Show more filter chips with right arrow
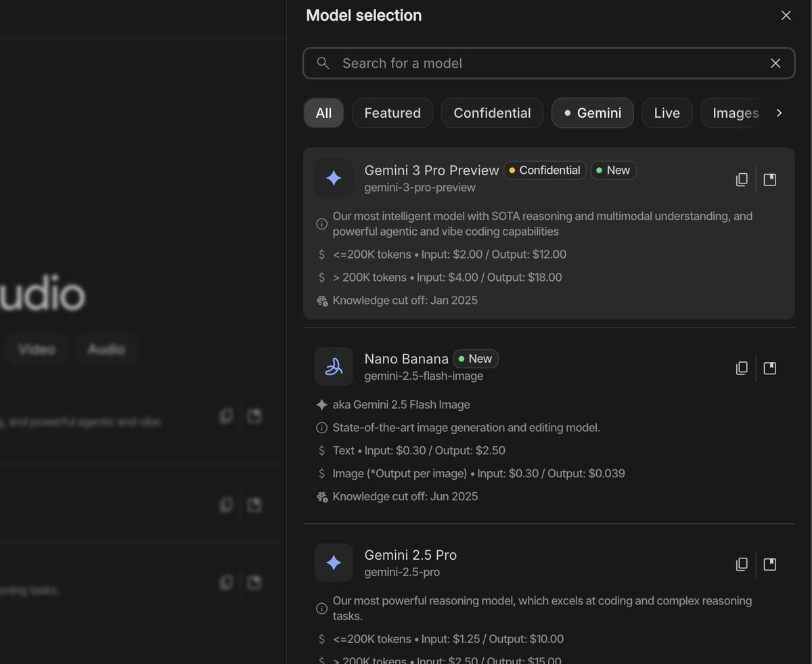 (779, 113)
